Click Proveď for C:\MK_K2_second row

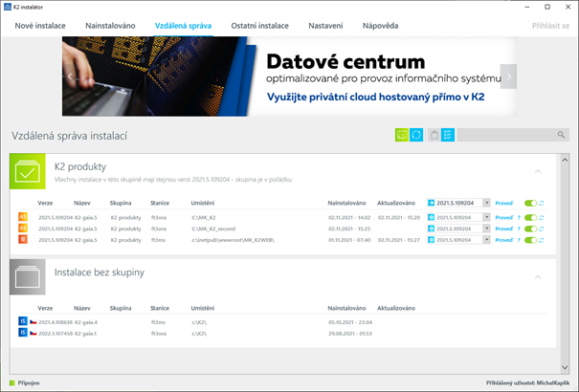point(504,229)
